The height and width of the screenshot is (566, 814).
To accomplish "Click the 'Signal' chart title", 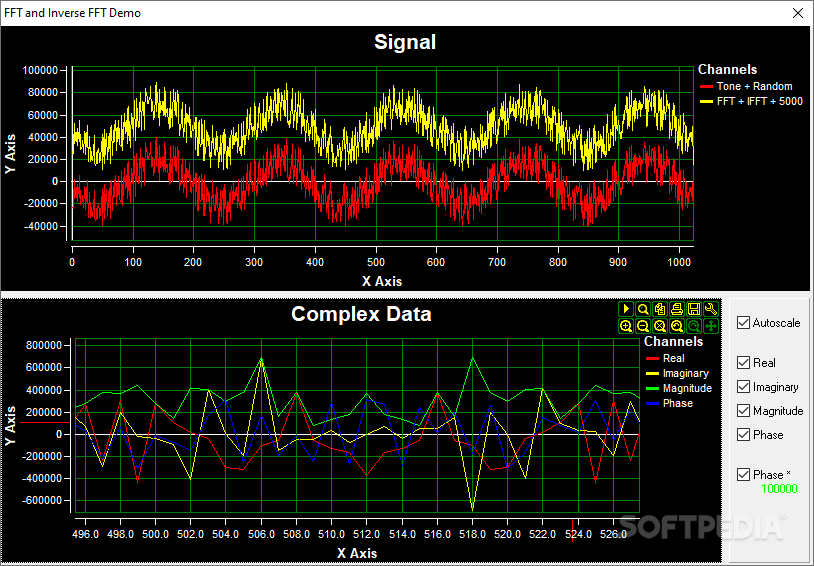I will 405,42.
